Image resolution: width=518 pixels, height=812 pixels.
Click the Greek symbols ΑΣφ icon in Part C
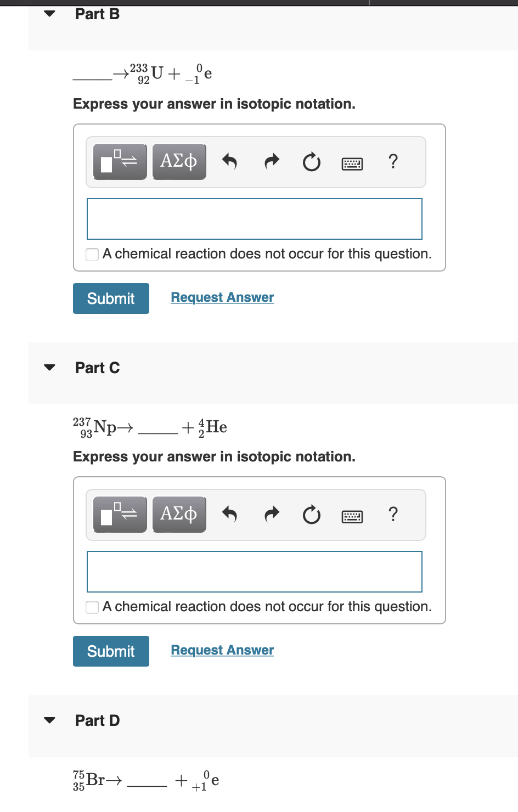coord(179,514)
